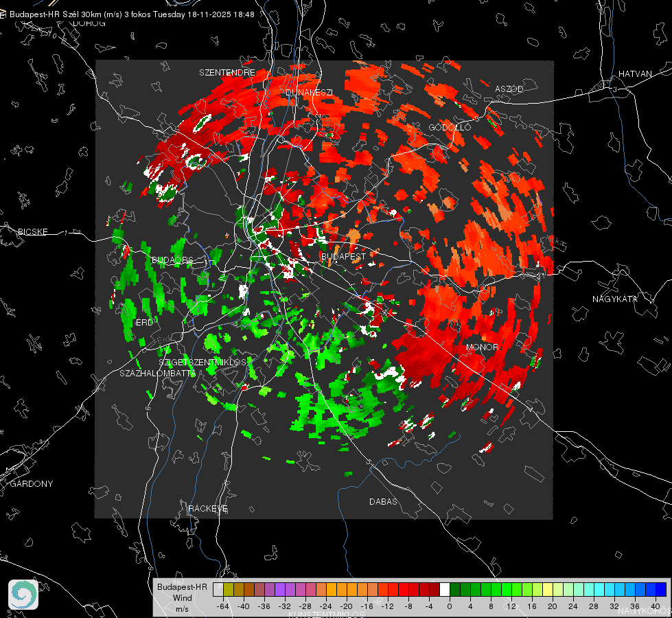Click the -40 legend value
The height and width of the screenshot is (618, 672).
243,606
